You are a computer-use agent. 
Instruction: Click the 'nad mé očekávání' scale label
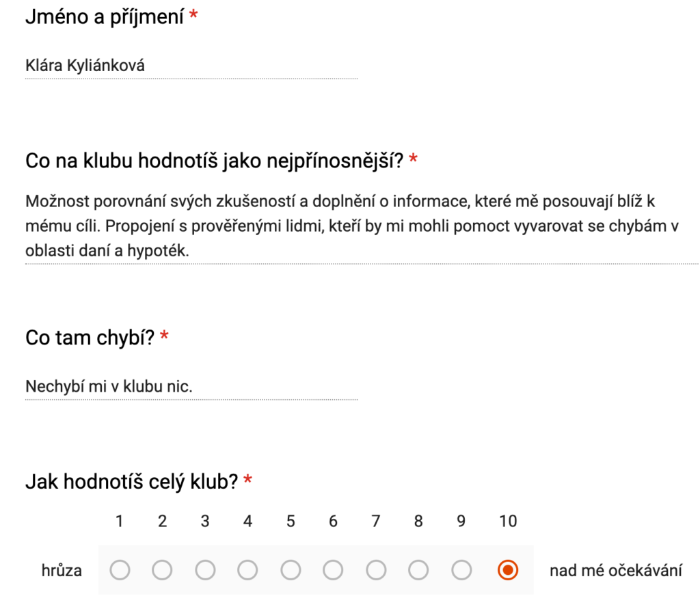(x=616, y=570)
